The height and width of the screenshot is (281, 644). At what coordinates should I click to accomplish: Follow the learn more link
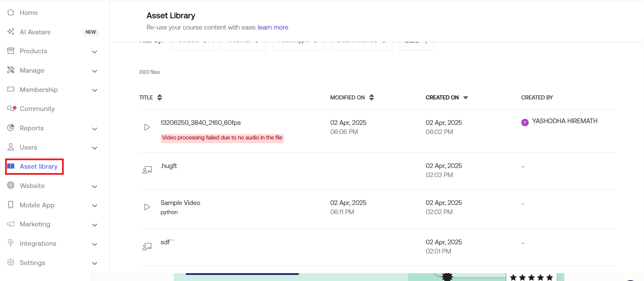pyautogui.click(x=273, y=27)
